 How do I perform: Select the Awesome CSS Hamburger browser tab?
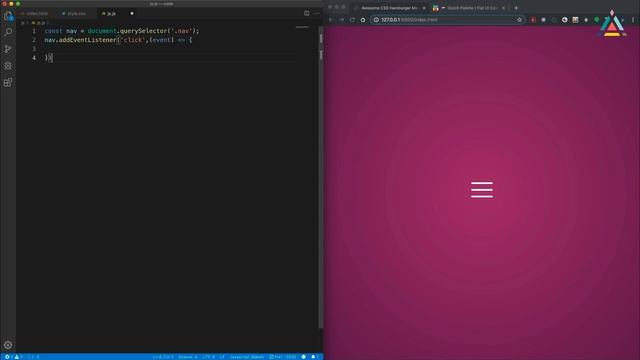[x=389, y=8]
